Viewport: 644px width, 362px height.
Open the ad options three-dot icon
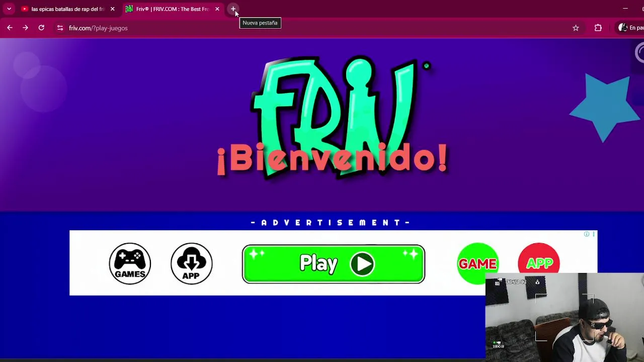point(594,234)
